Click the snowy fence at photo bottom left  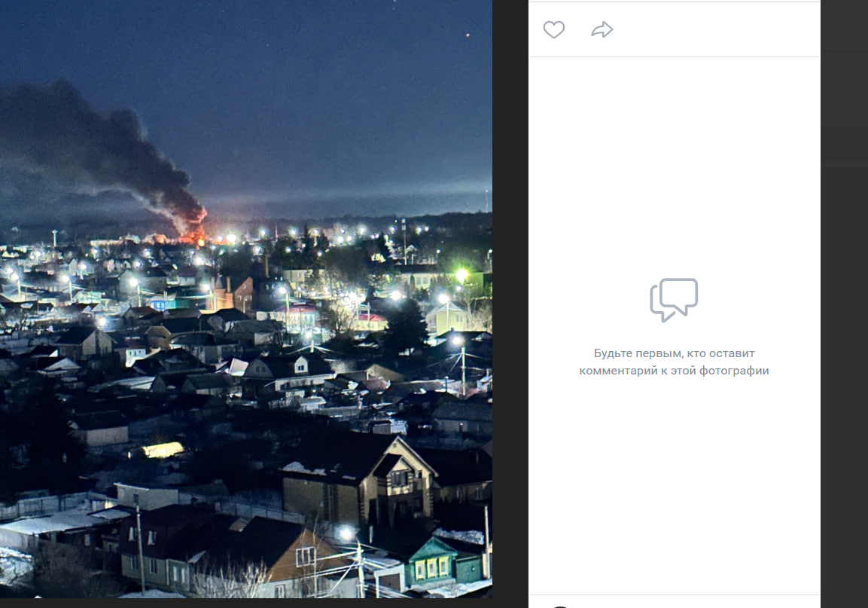(45, 505)
